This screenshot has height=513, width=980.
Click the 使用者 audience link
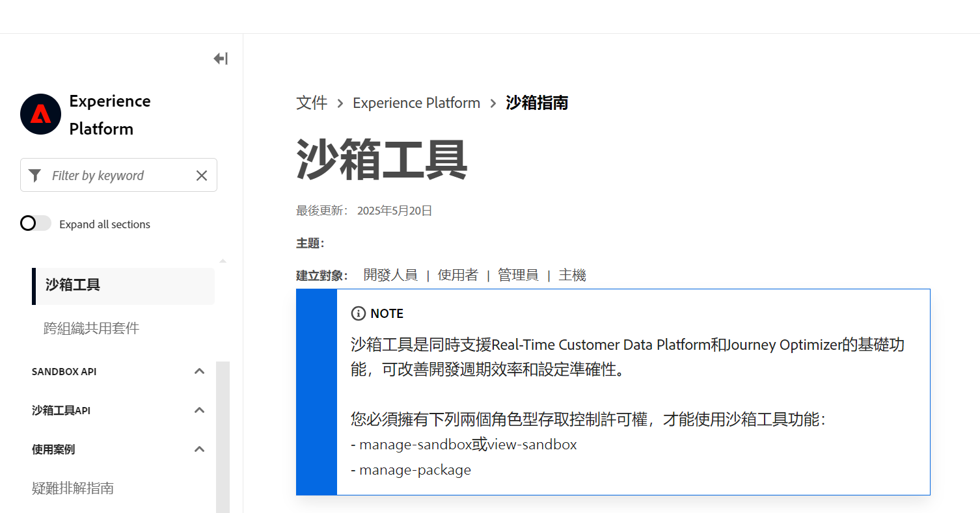(458, 275)
